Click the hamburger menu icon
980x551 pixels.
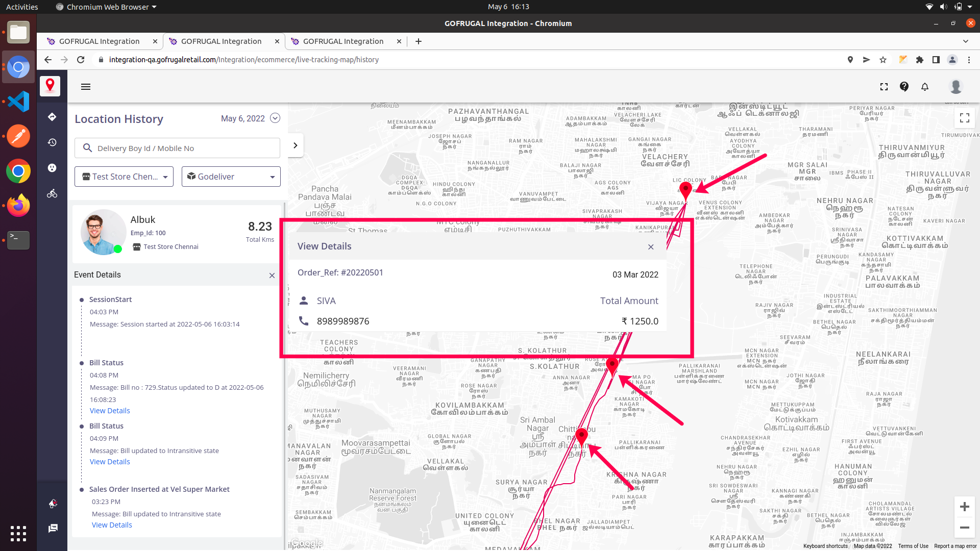point(86,87)
